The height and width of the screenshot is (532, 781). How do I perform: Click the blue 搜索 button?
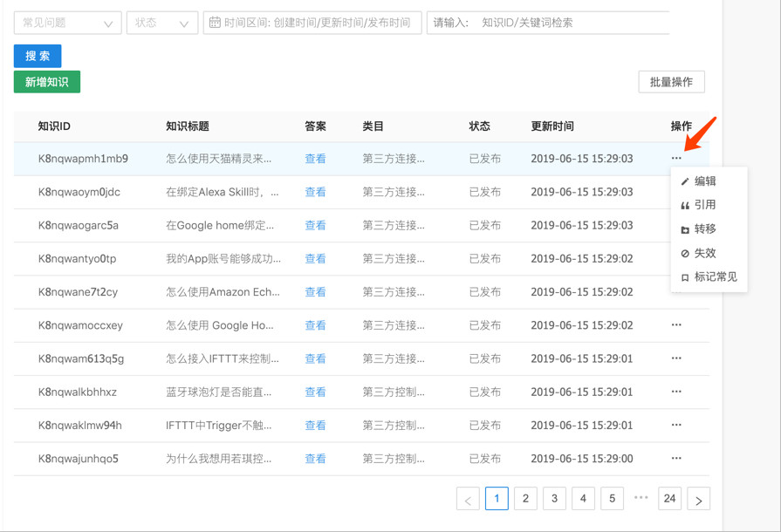[38, 56]
